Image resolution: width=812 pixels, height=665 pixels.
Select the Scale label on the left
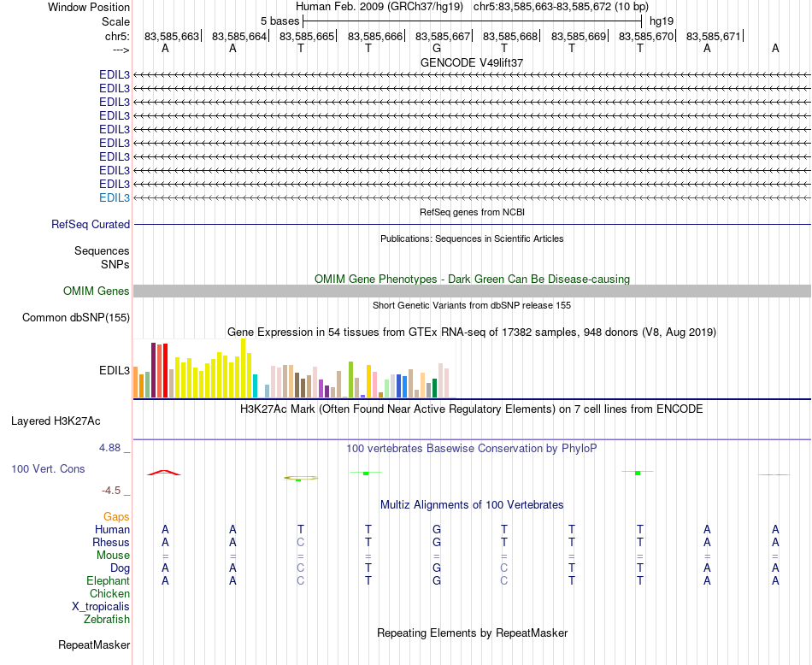click(115, 21)
